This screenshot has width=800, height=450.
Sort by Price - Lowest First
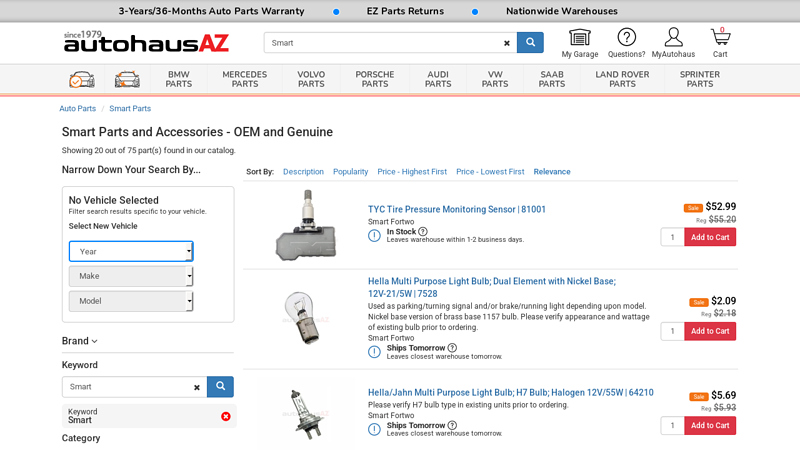[x=490, y=172]
